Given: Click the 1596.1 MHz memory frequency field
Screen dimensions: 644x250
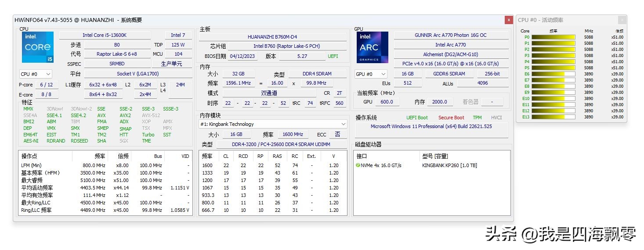Looking at the screenshot, I should [239, 83].
